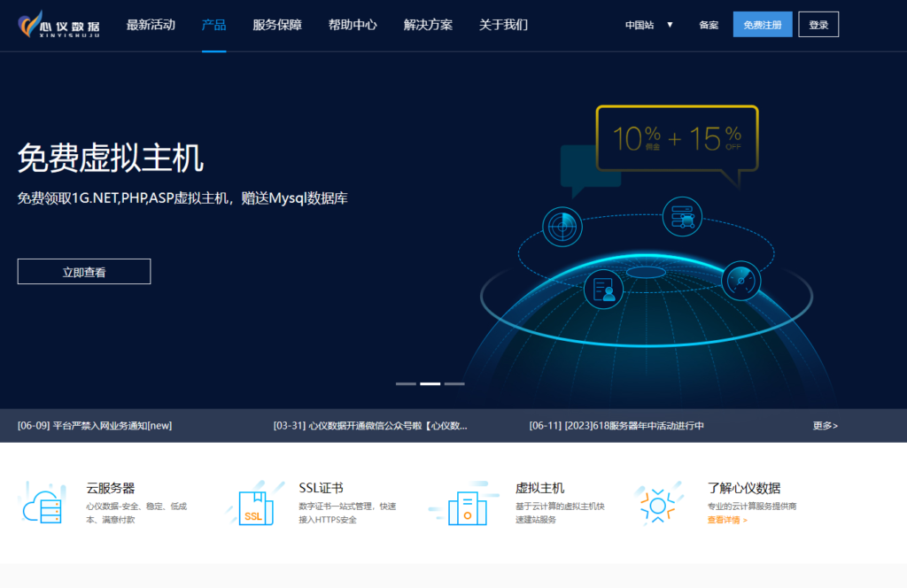Open 关于我们 in the top navigation

tap(503, 25)
